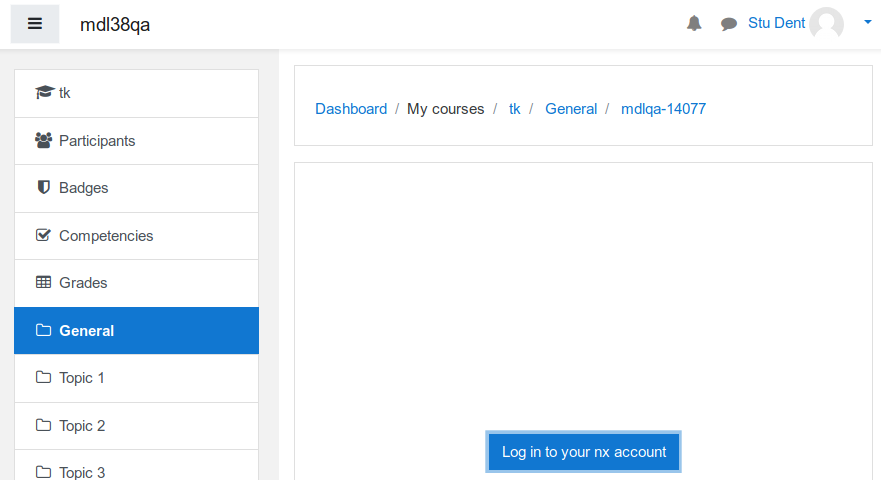Select Topic 1 in the sidebar
The height and width of the screenshot is (480, 881).
[x=137, y=378]
